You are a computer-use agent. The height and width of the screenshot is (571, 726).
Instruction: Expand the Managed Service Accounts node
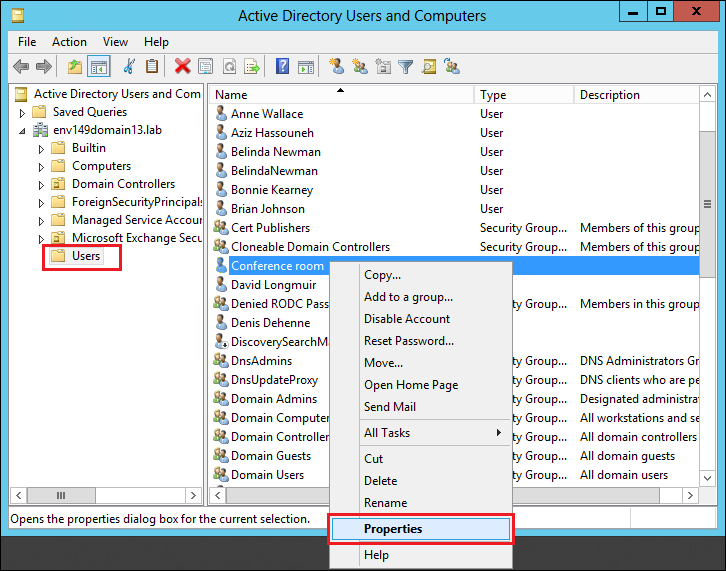pos(41,221)
